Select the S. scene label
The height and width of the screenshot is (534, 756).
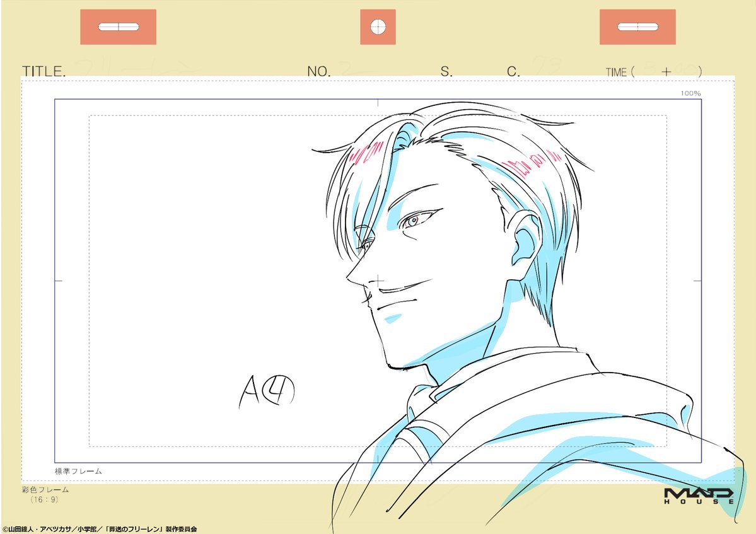pos(446,72)
